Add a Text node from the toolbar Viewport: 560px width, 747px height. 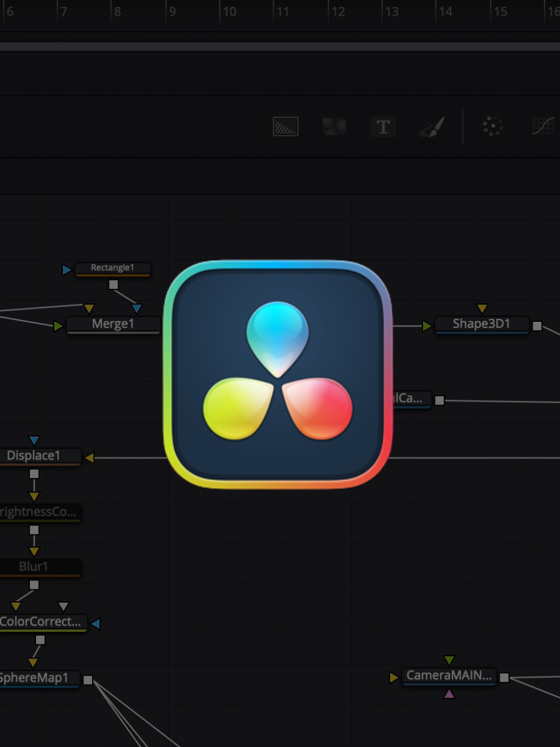(383, 127)
